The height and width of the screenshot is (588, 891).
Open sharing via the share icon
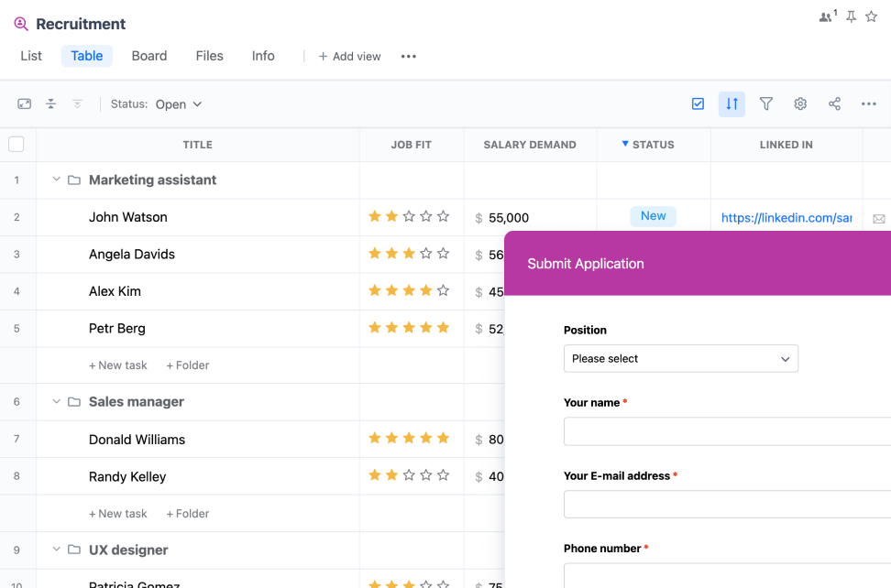coord(834,103)
